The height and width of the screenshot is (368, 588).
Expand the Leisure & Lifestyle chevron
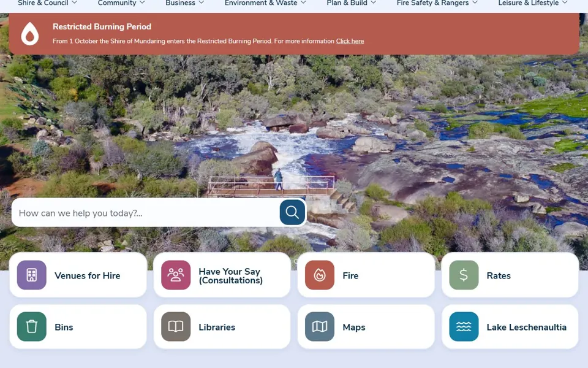click(x=565, y=2)
